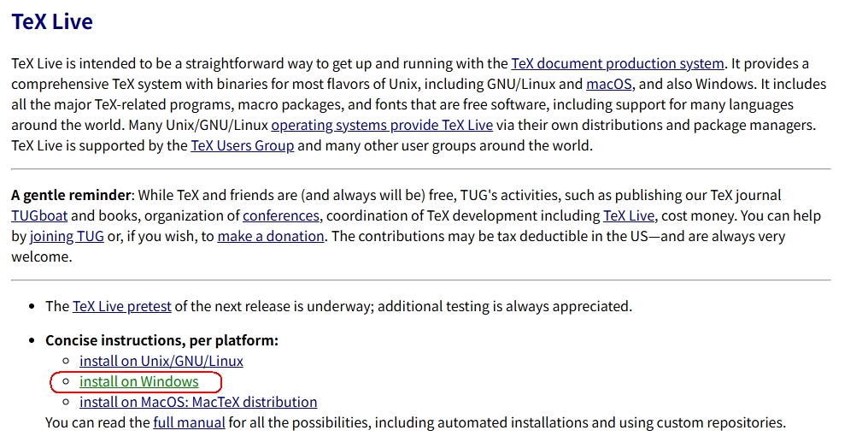Click the 'make a donation' link
868x448 pixels.
click(x=271, y=236)
